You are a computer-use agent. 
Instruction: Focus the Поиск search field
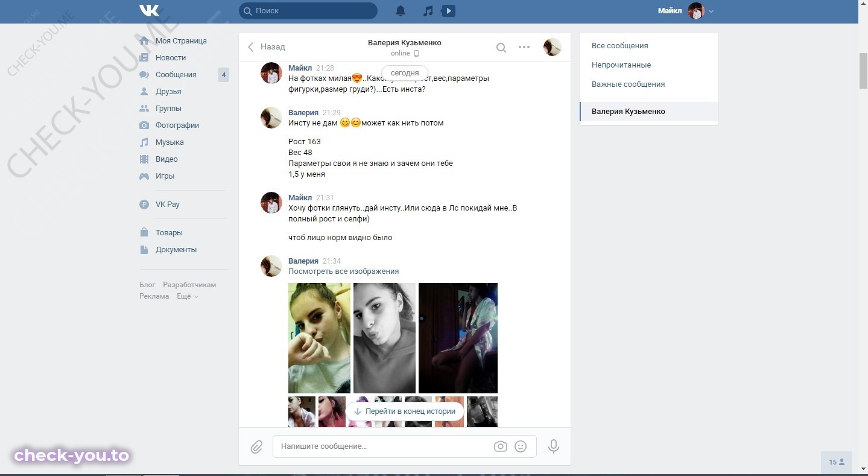[308, 11]
